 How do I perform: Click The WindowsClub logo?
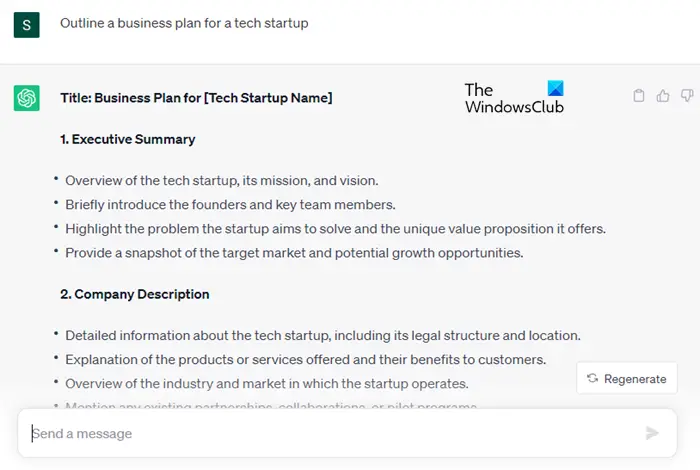(x=514, y=98)
